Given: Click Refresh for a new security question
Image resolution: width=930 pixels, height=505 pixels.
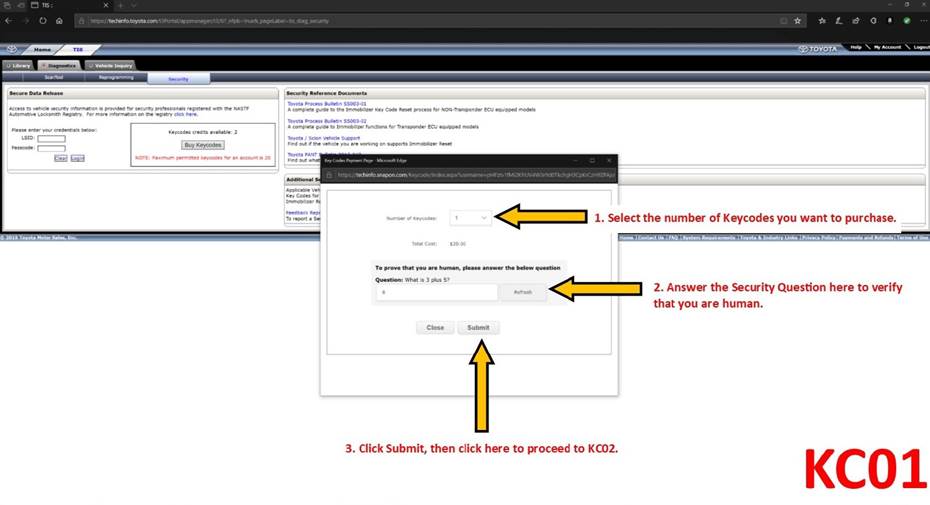Looking at the screenshot, I should [523, 292].
